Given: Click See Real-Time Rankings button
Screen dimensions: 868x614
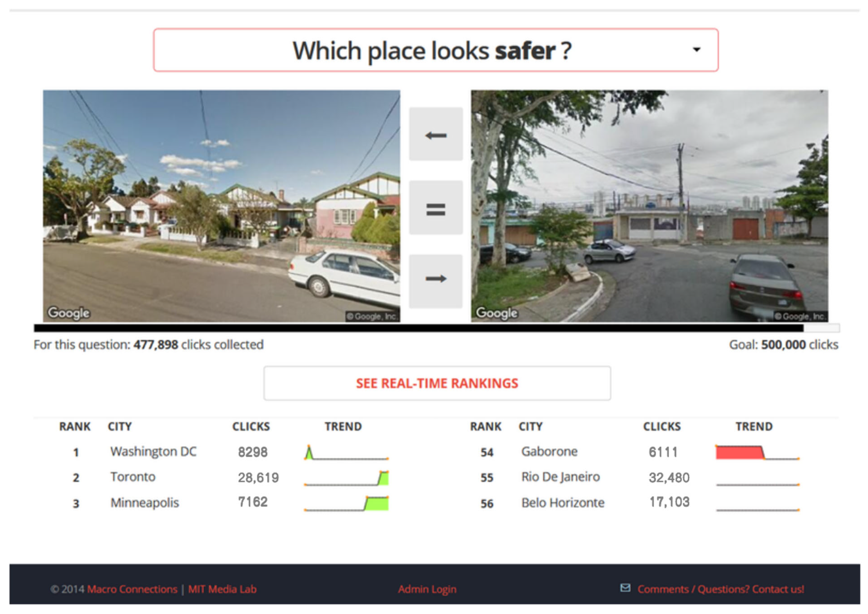Looking at the screenshot, I should coord(437,383).
